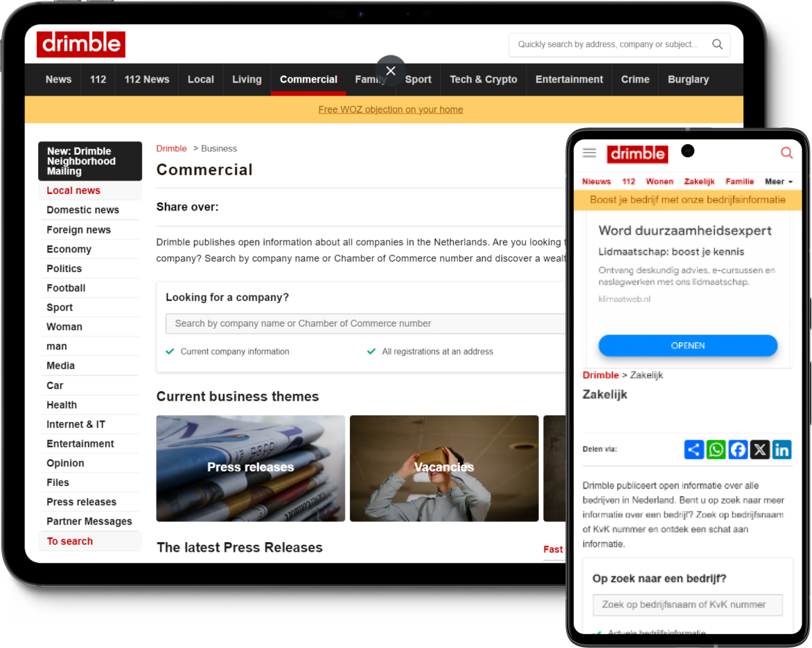
Task: Open the 'man' sidebar item
Action: click(x=90, y=346)
